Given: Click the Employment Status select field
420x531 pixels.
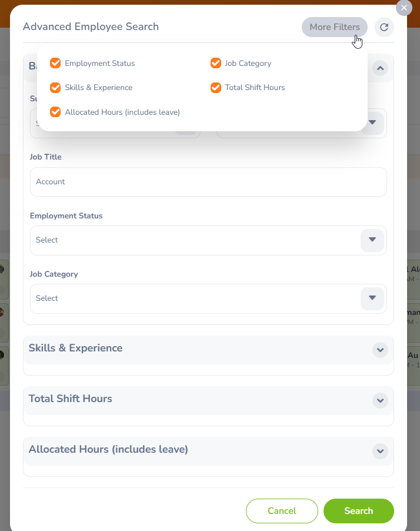Looking at the screenshot, I should (194, 240).
